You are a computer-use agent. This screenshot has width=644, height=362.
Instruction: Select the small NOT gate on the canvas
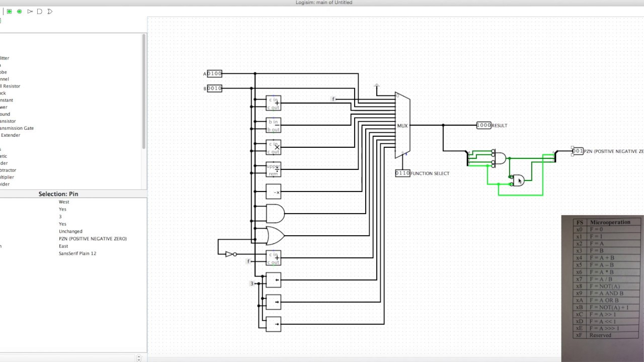230,254
